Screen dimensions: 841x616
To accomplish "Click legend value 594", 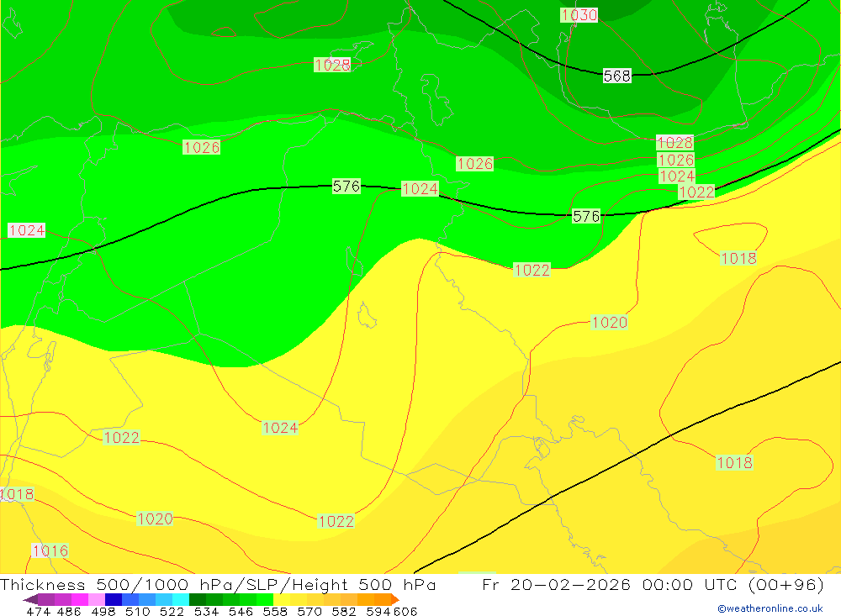I will pyautogui.click(x=378, y=611).
